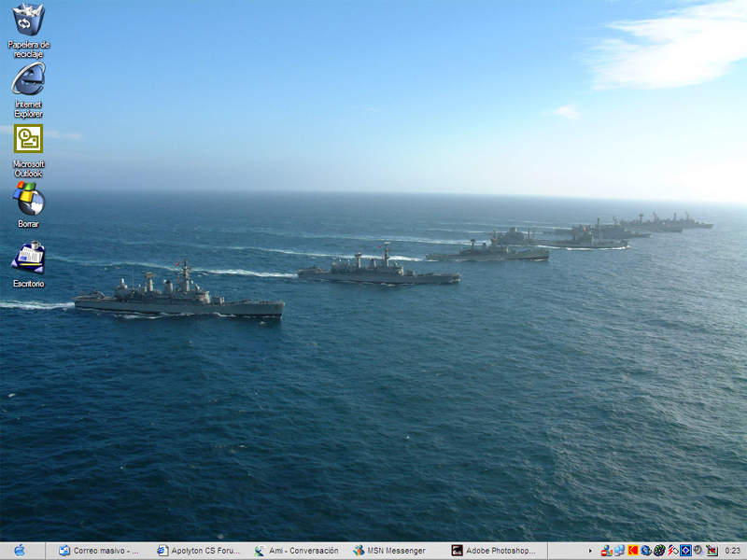Click the system clock showing 0:23
This screenshot has height=560, width=747.
coord(733,551)
